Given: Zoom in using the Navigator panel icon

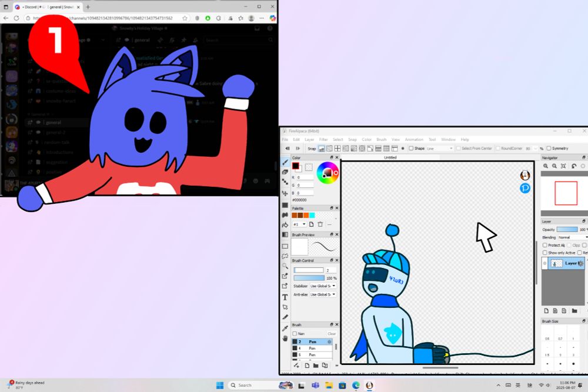Looking at the screenshot, I should (x=546, y=166).
